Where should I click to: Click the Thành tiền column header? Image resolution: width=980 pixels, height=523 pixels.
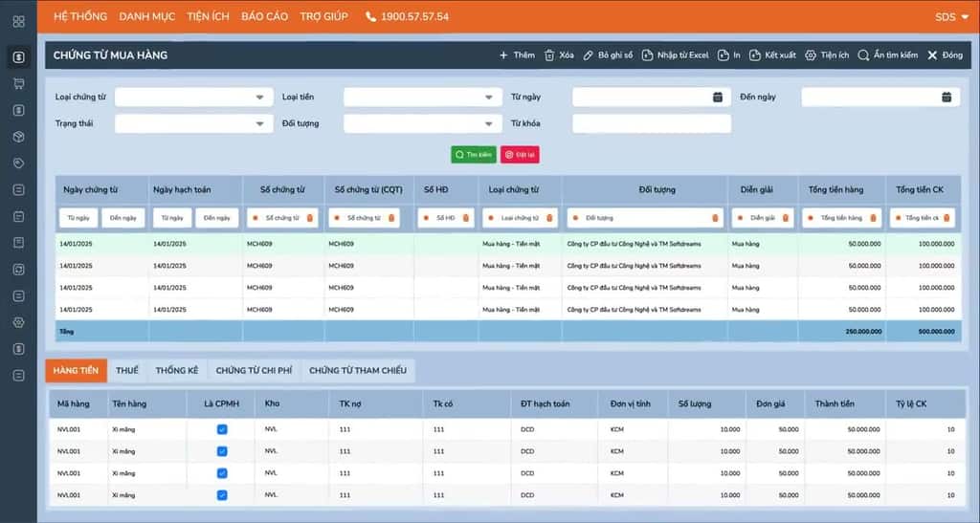click(835, 403)
